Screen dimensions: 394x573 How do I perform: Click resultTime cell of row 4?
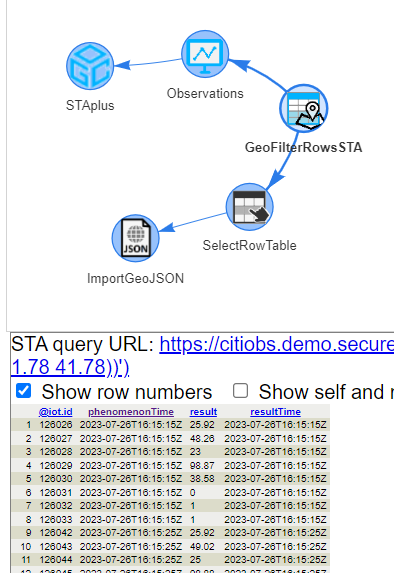point(276,466)
